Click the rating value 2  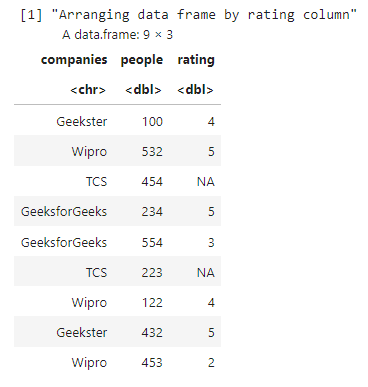tap(211, 363)
